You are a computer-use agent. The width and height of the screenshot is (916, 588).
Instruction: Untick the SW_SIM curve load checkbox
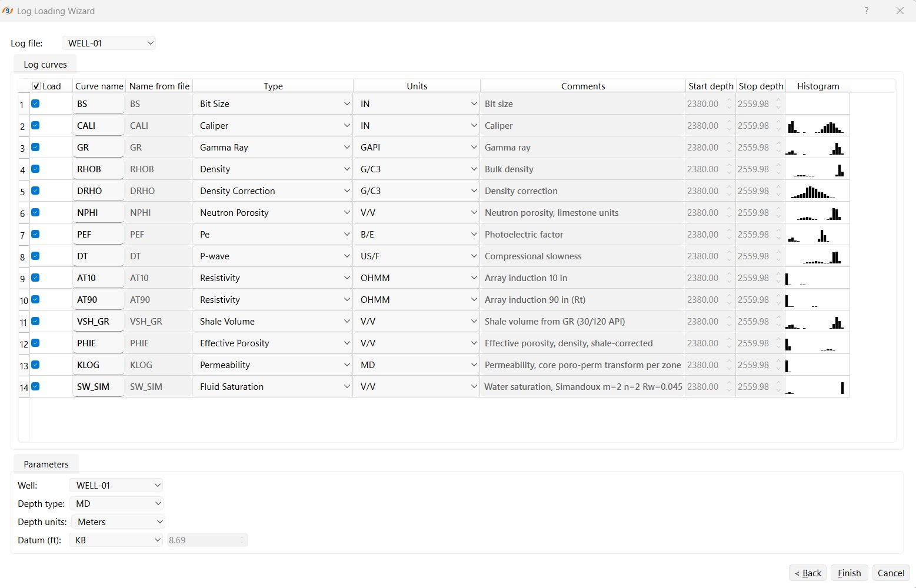coord(35,386)
